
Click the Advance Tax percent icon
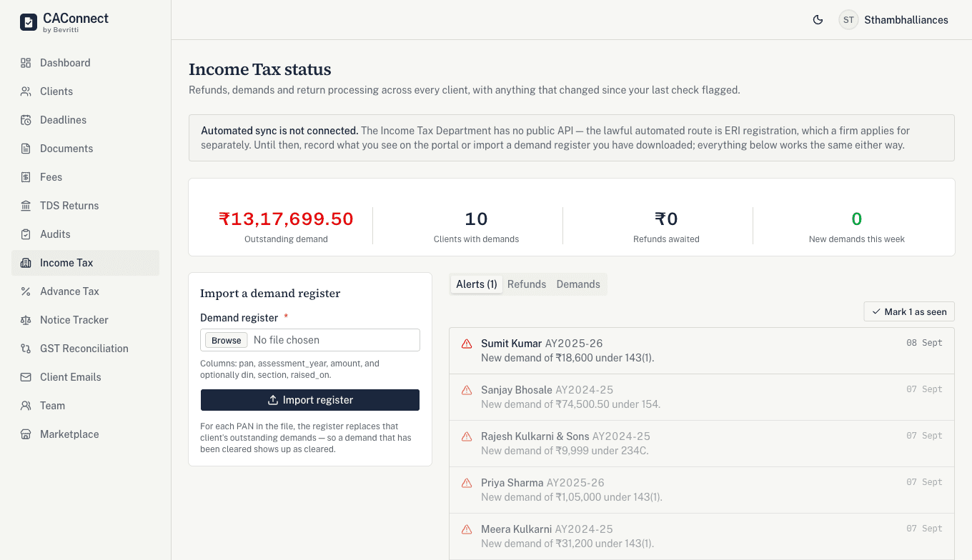(26, 291)
